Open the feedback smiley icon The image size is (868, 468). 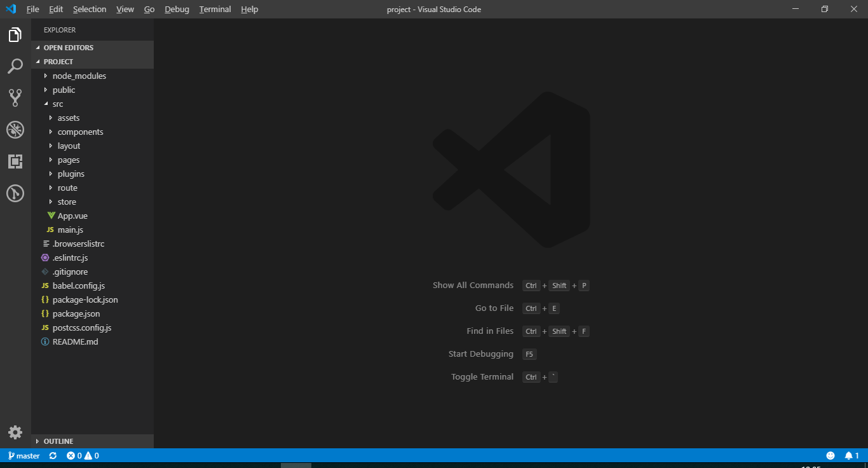831,456
